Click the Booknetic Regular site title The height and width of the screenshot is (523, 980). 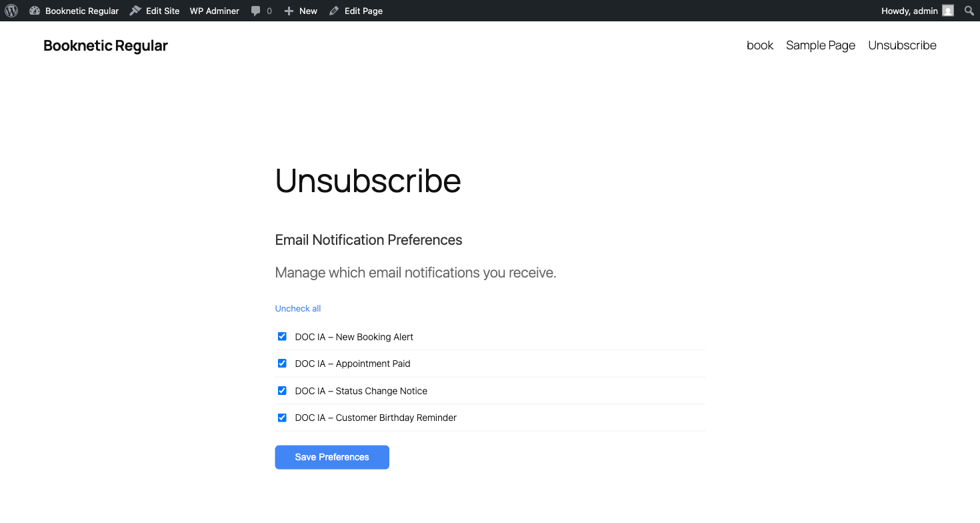click(x=105, y=45)
